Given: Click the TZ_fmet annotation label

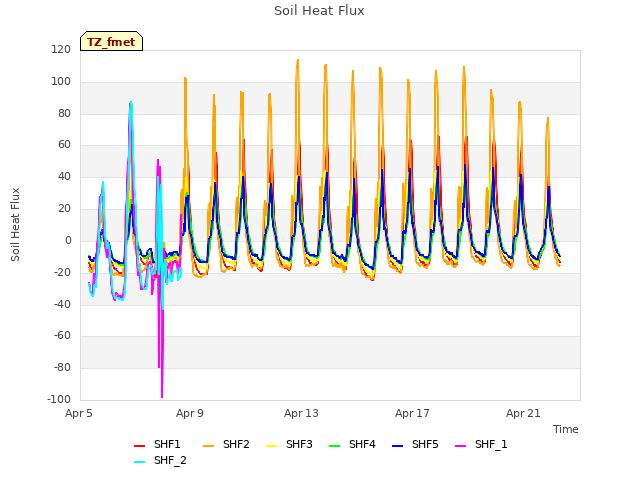Looking at the screenshot, I should 111,41.
